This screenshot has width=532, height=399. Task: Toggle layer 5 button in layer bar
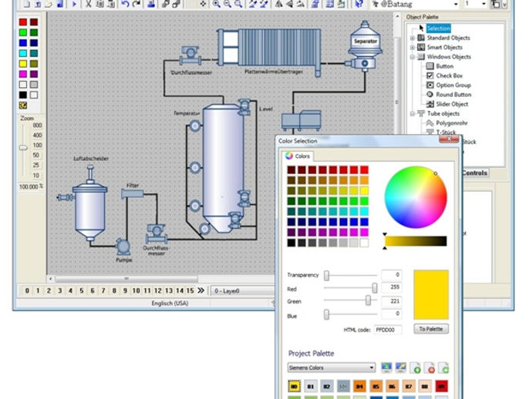(82, 290)
